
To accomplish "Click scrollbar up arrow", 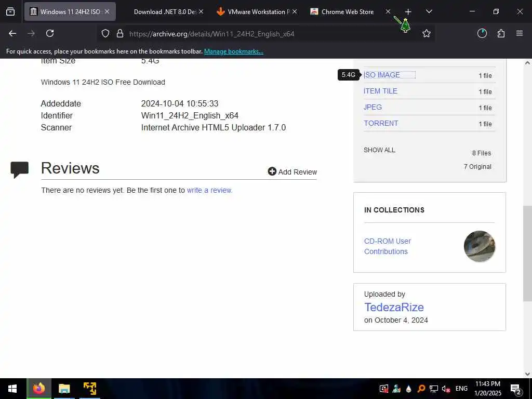I will (x=527, y=63).
